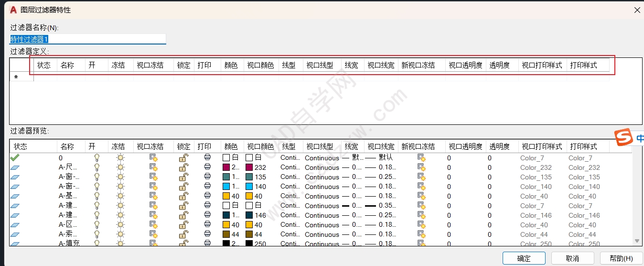Viewport: 644px width, 266px height.
Task: Click the 名称 header in filter definition
Action: 67,65
